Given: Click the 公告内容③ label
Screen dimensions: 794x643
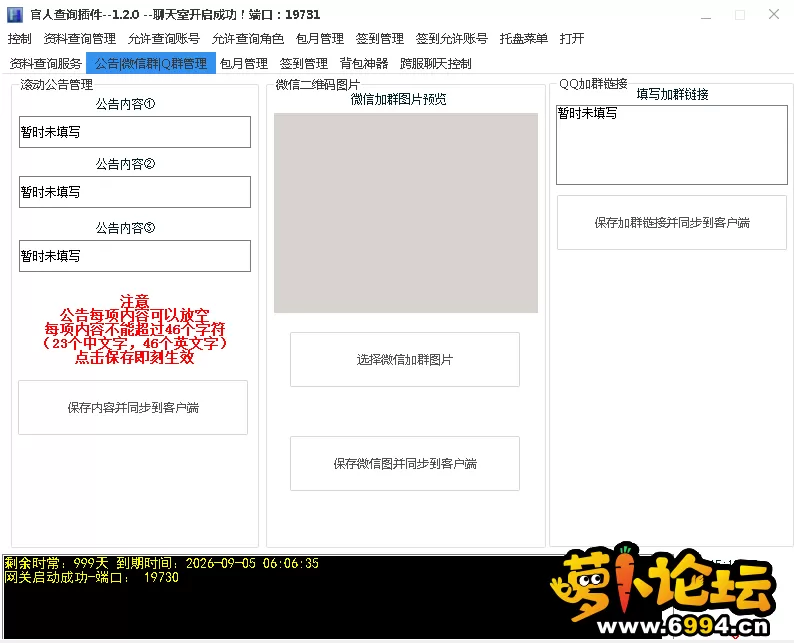Looking at the screenshot, I should pyautogui.click(x=126, y=228).
